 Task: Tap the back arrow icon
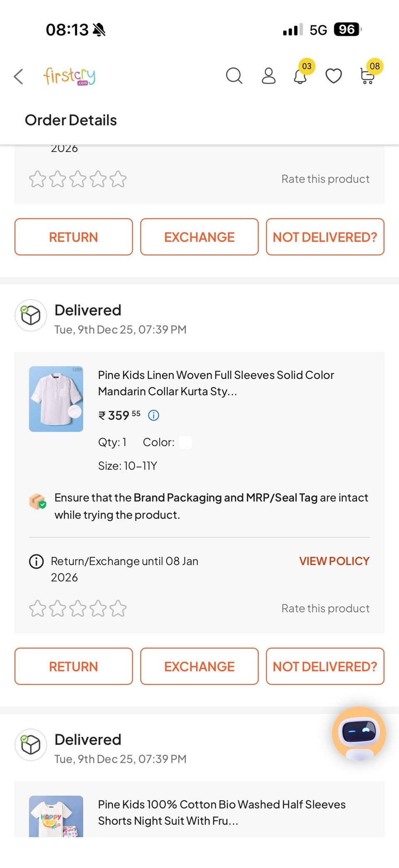click(18, 77)
